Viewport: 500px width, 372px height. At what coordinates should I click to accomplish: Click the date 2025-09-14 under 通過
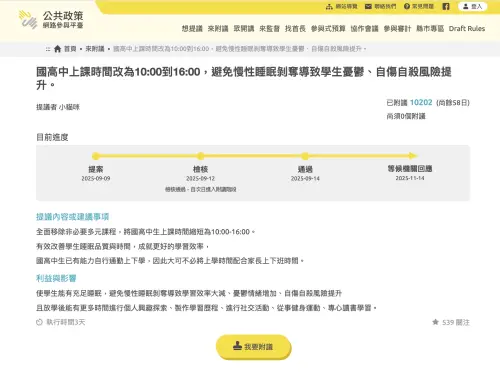(x=305, y=179)
